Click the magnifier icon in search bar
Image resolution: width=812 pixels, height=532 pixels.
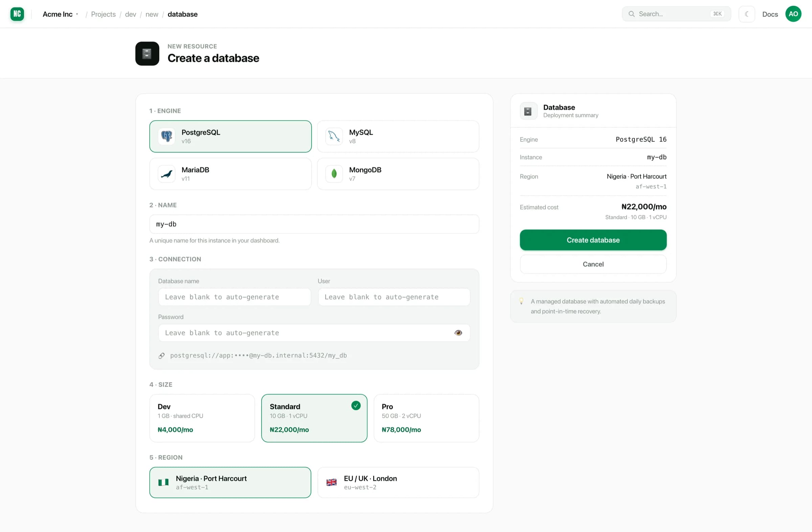(x=632, y=14)
